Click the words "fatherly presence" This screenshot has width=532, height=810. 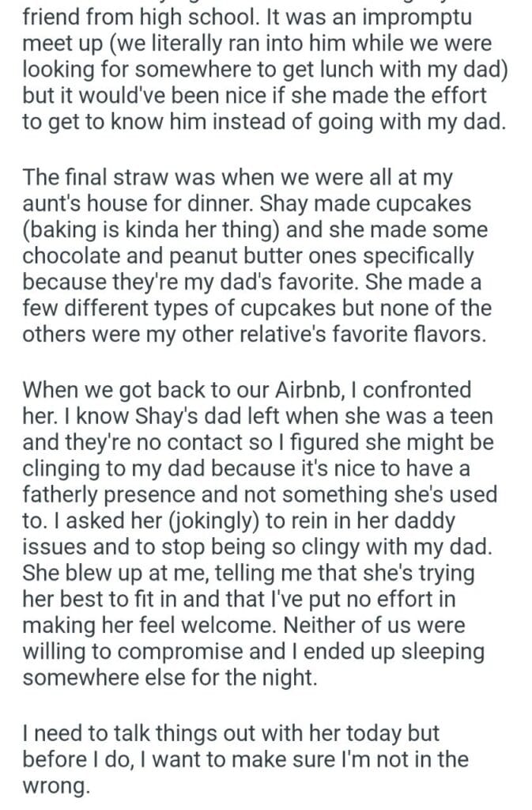128,496
